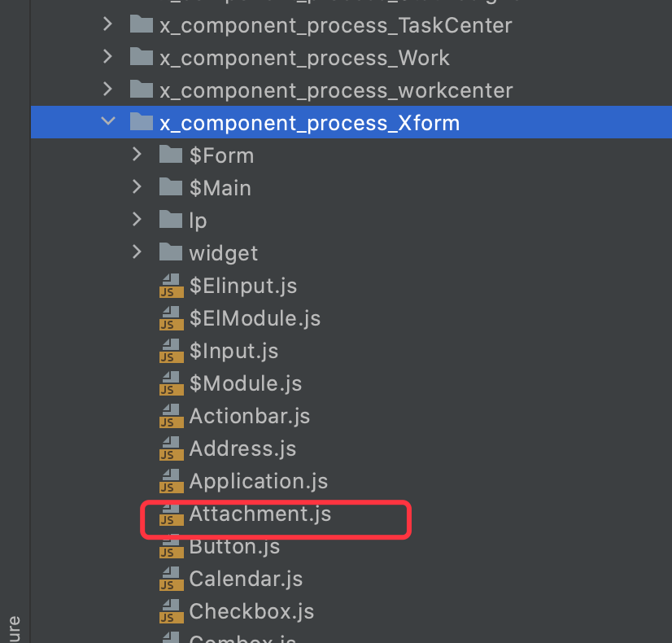The height and width of the screenshot is (643, 672).
Task: Expand the $Main folder arrow
Action: 137,188
